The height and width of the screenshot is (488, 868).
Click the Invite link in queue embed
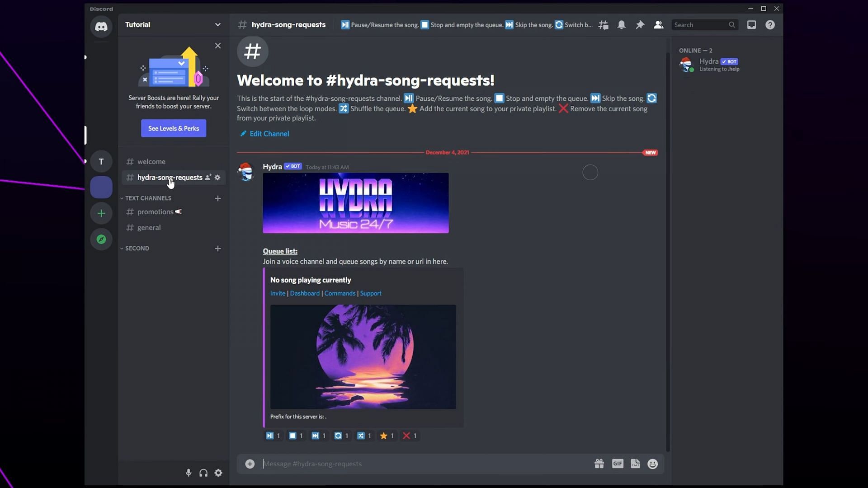coord(277,292)
